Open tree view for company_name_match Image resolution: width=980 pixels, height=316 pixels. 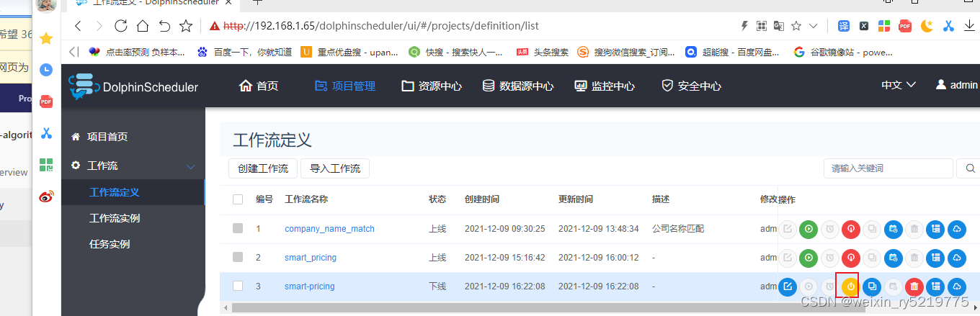[x=935, y=229]
